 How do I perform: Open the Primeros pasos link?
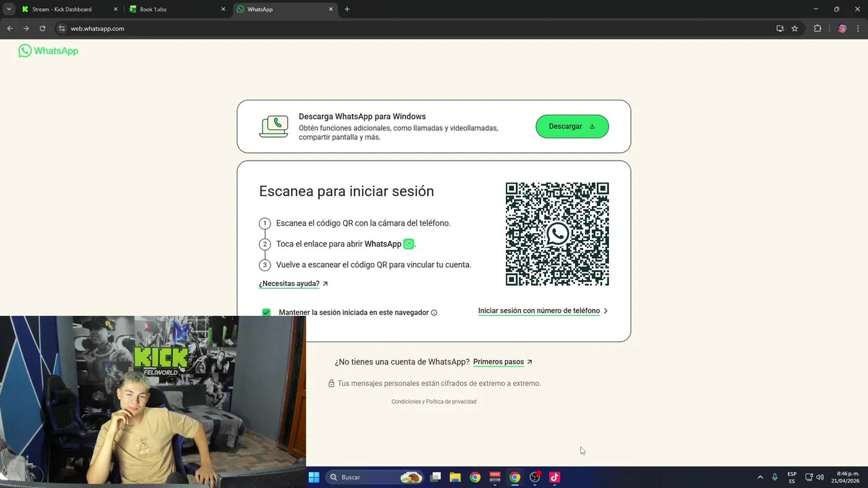coord(498,362)
